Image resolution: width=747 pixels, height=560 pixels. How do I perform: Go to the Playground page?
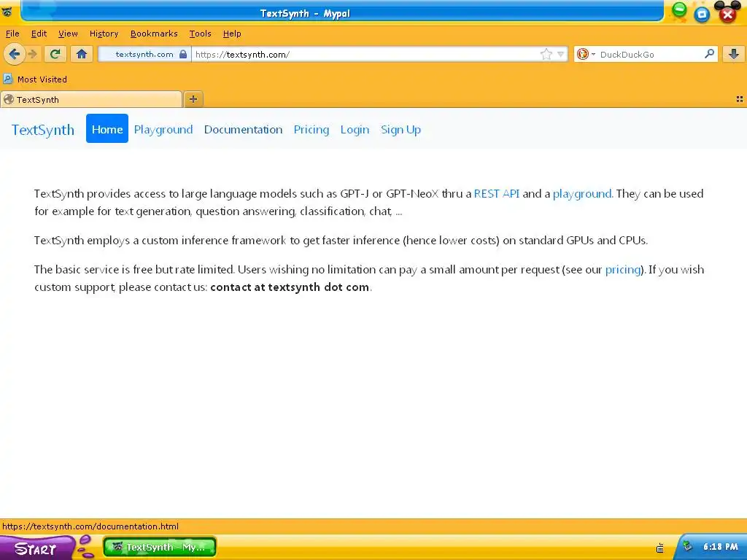pyautogui.click(x=163, y=130)
